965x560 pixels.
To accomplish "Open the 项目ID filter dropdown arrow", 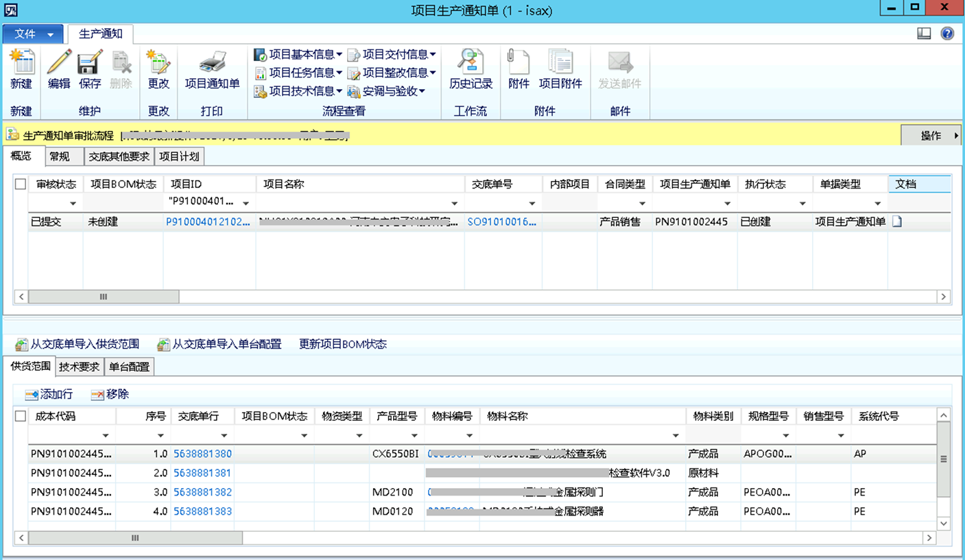I will tap(246, 204).
